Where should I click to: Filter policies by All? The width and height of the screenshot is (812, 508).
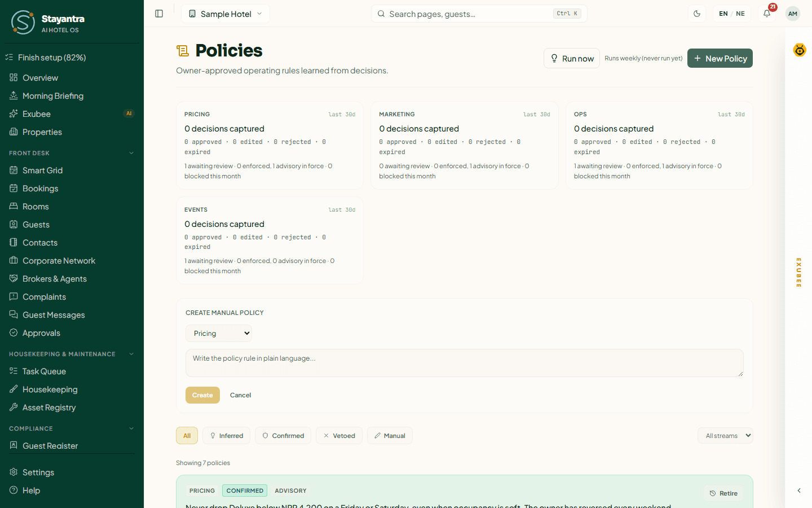point(187,436)
